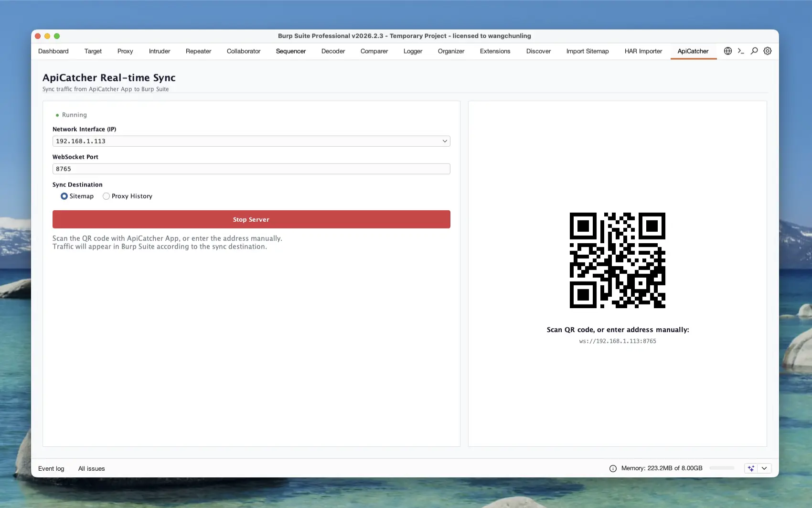Viewport: 812px width, 508px height.
Task: Click the Sync Destination label
Action: [77, 184]
